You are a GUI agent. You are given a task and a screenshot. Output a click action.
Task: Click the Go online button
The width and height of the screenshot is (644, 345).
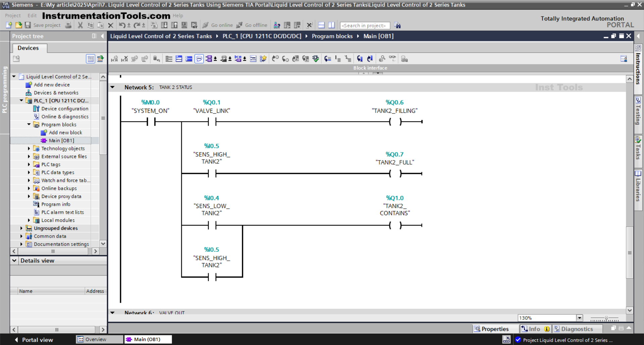(221, 25)
